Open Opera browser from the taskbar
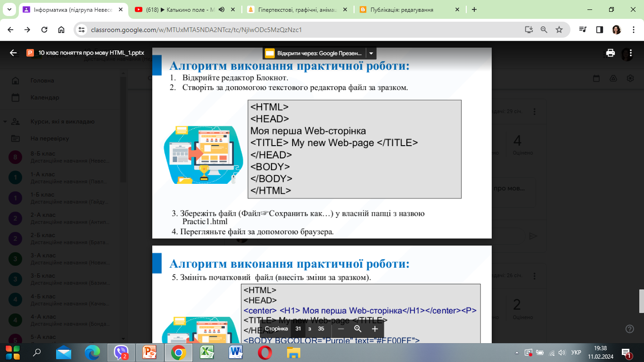The height and width of the screenshot is (362, 644). pyautogui.click(x=264, y=353)
